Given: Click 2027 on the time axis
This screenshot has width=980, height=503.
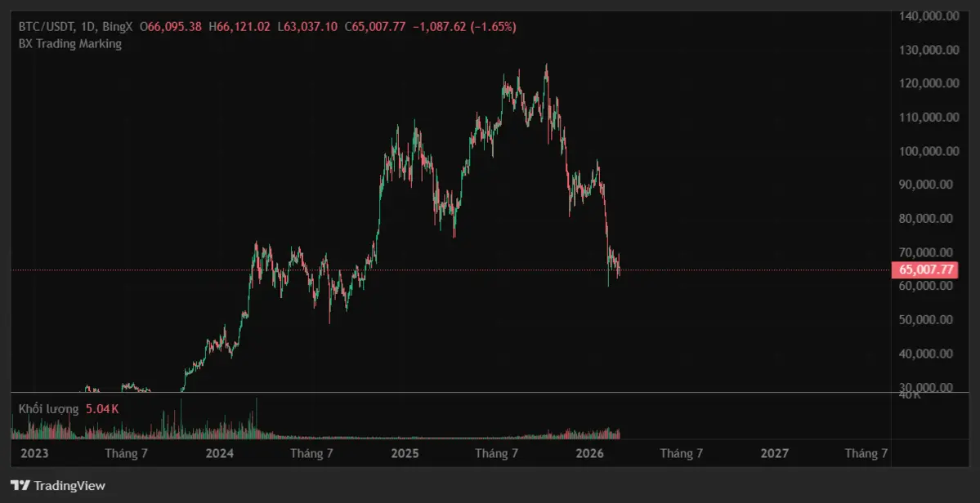Looking at the screenshot, I should click(x=774, y=453).
